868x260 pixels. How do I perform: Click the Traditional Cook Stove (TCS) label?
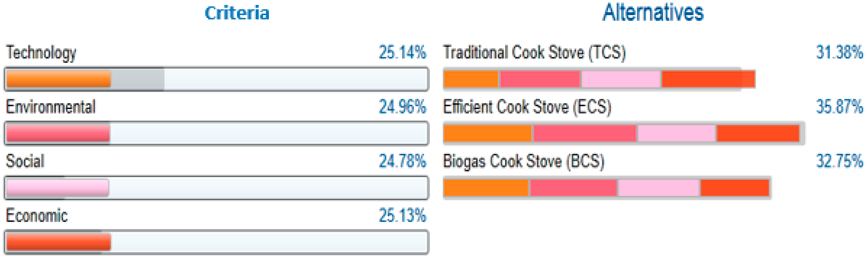[x=534, y=53]
